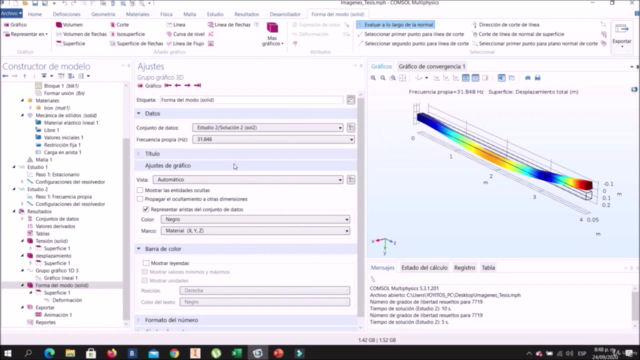Switch to the Geometría ribbon tab
The height and width of the screenshot is (360, 640).
(x=103, y=14)
